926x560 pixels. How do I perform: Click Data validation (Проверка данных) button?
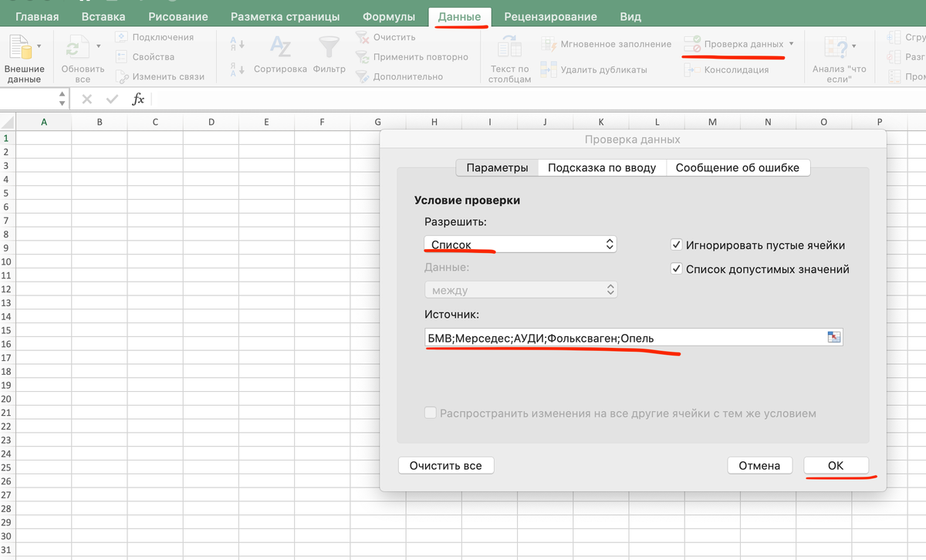[733, 44]
